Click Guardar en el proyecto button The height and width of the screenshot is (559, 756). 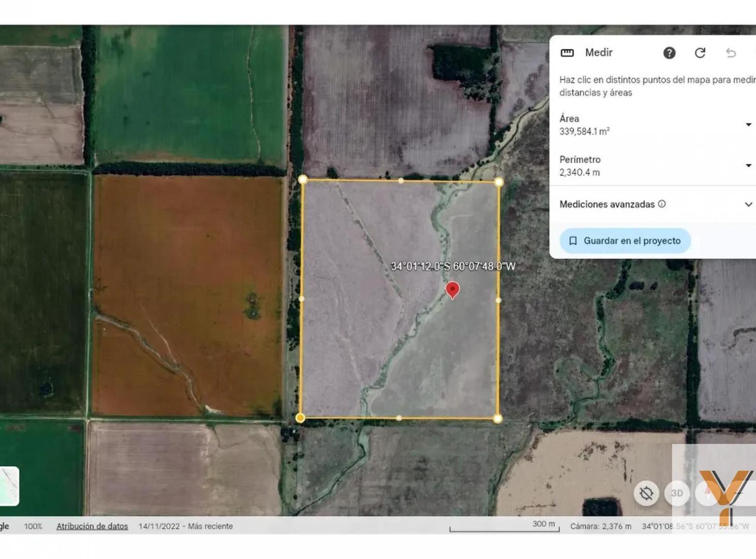625,241
